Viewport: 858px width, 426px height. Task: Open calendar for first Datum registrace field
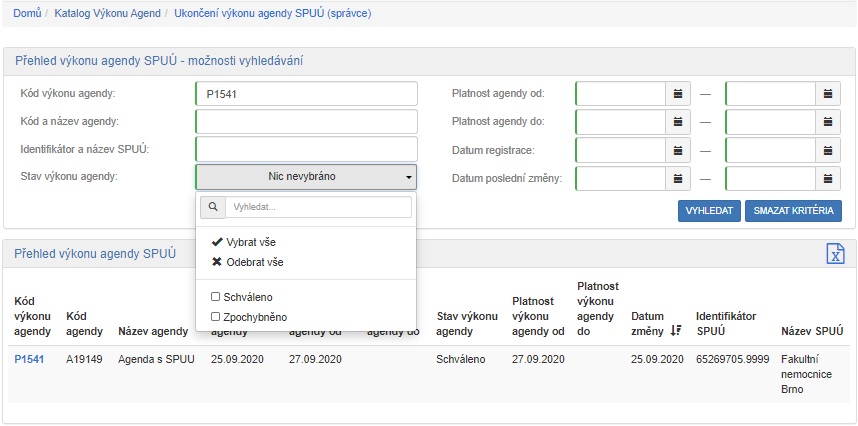point(678,150)
